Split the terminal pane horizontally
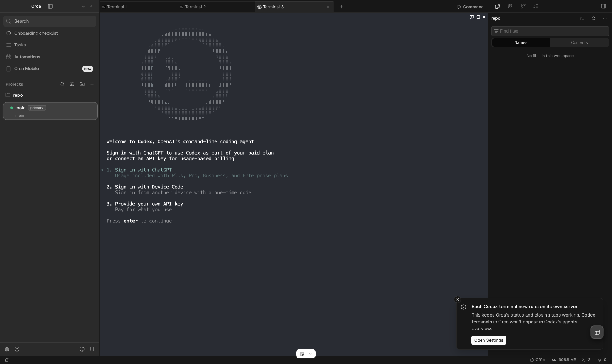This screenshot has height=364, width=612. [478, 17]
